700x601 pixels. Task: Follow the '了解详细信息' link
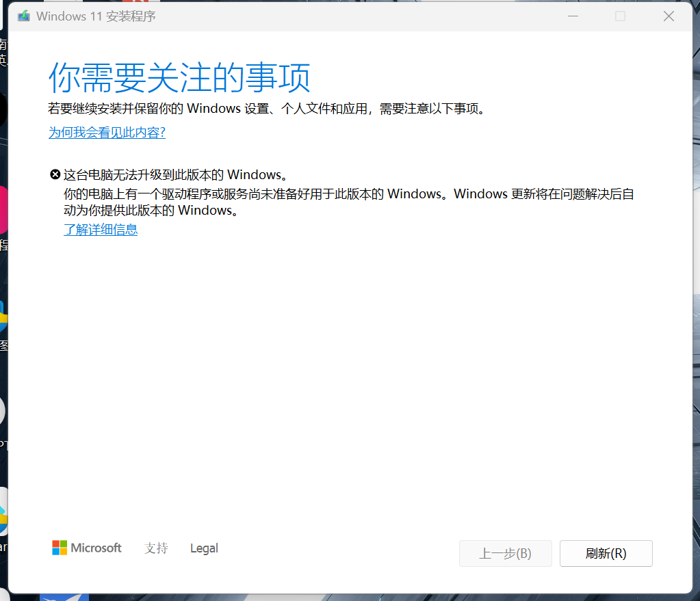(x=101, y=230)
